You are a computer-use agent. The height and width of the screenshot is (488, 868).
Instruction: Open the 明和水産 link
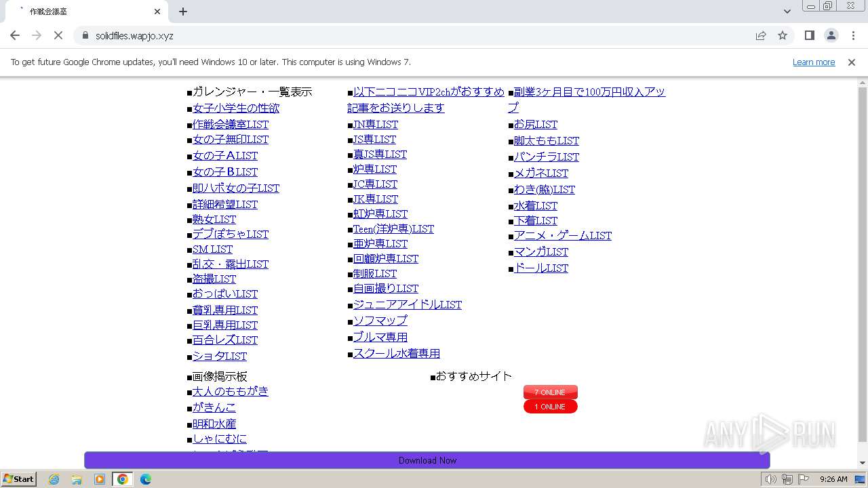coord(214,424)
